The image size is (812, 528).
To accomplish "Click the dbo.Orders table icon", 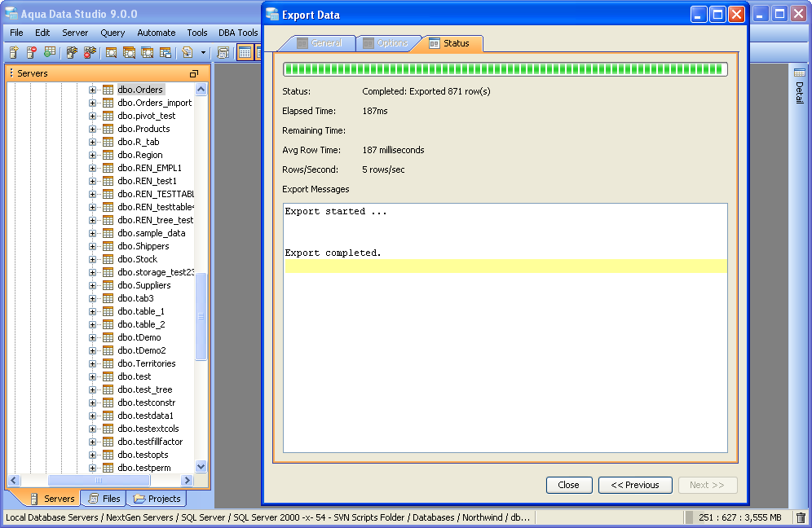I will [x=108, y=90].
